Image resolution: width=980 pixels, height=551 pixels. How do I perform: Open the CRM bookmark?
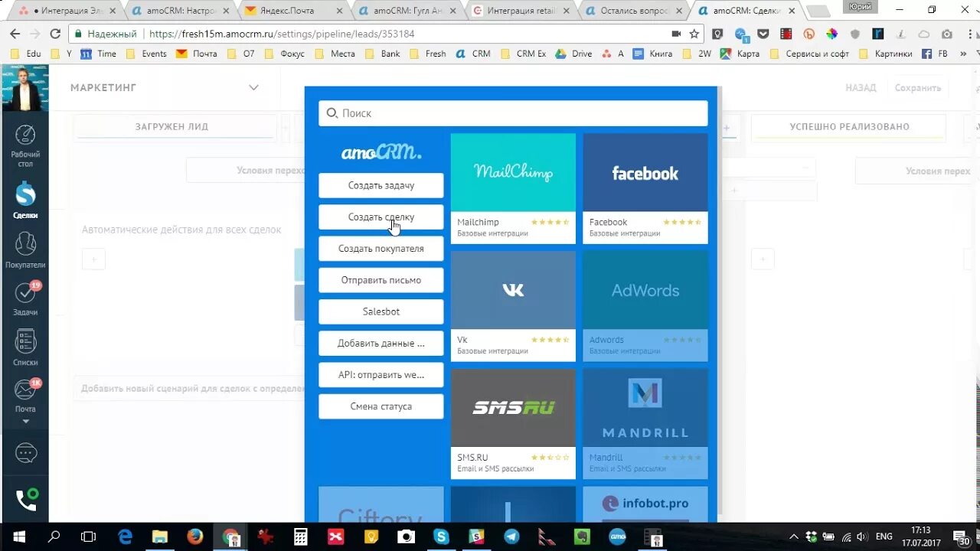473,54
